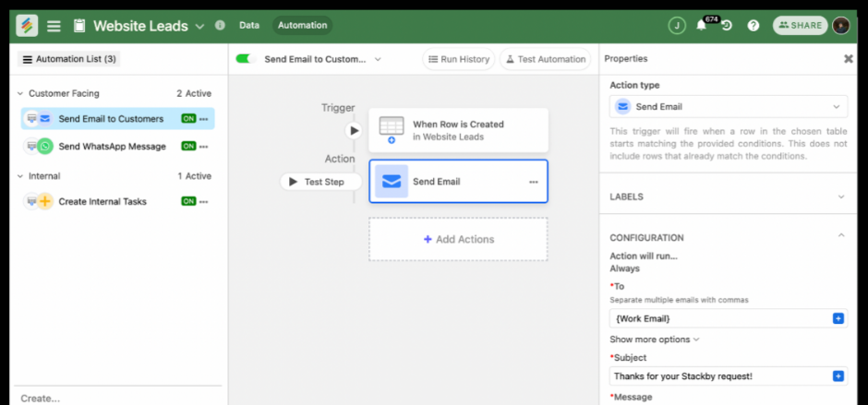Select Send Email to Customers automation
Image resolution: width=868 pixels, height=405 pixels.
pos(118,118)
